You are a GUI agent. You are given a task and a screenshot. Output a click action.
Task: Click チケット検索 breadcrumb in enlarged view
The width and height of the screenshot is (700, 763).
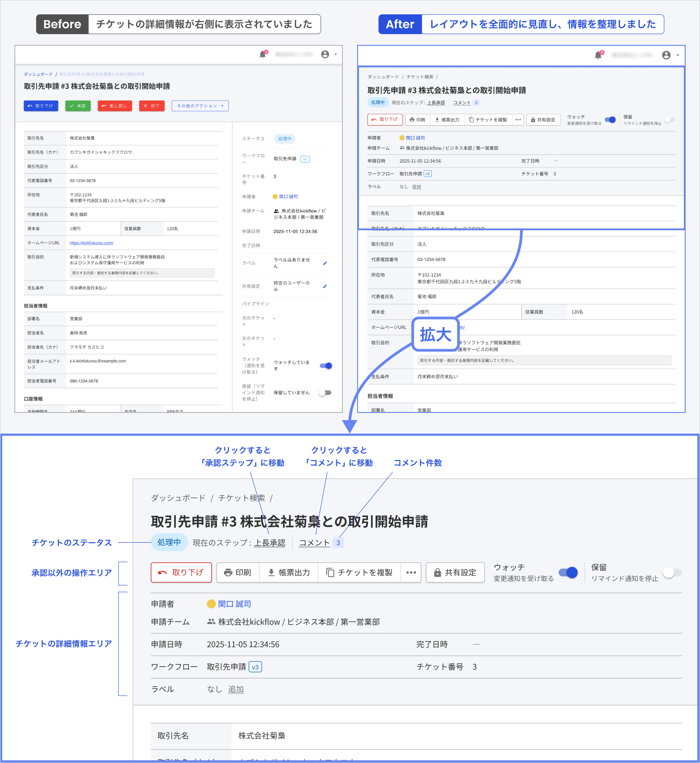(x=241, y=498)
